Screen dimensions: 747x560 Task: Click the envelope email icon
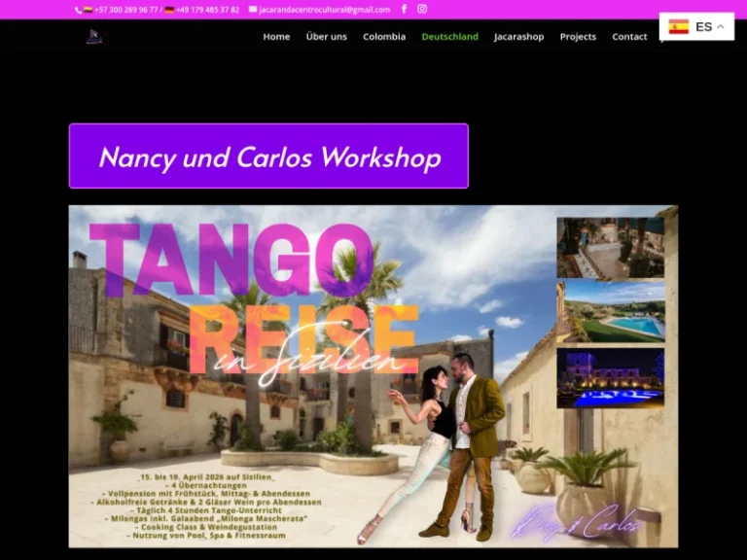[x=253, y=10]
